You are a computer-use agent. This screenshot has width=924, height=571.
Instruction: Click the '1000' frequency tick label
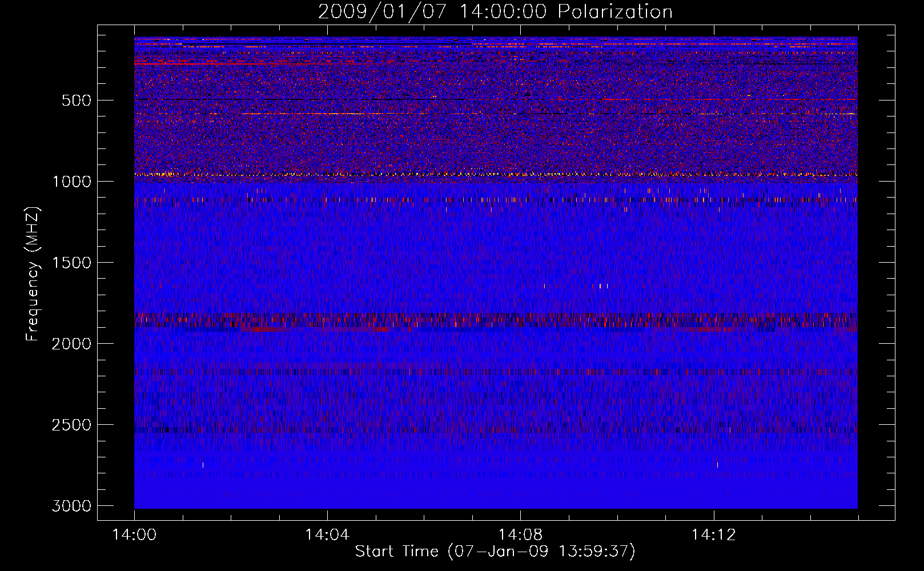71,182
